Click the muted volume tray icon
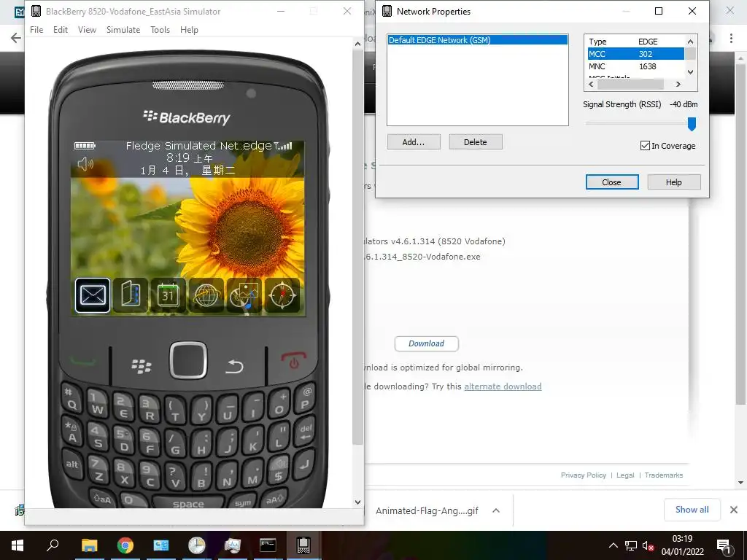747x560 pixels. click(x=648, y=546)
